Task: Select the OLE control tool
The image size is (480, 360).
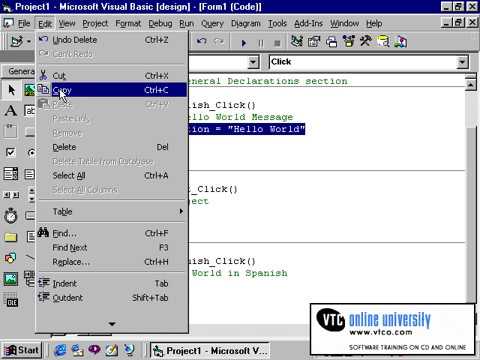Action: [12, 302]
